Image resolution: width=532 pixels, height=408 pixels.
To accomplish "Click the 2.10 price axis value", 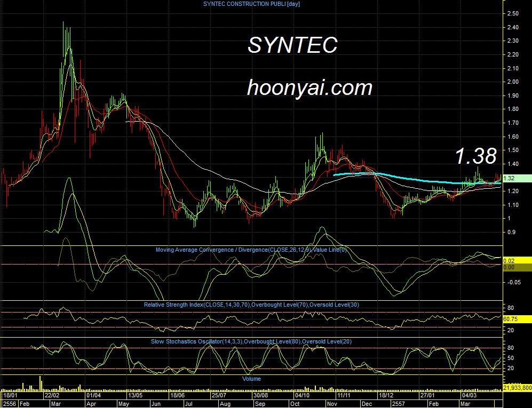I will point(513,68).
